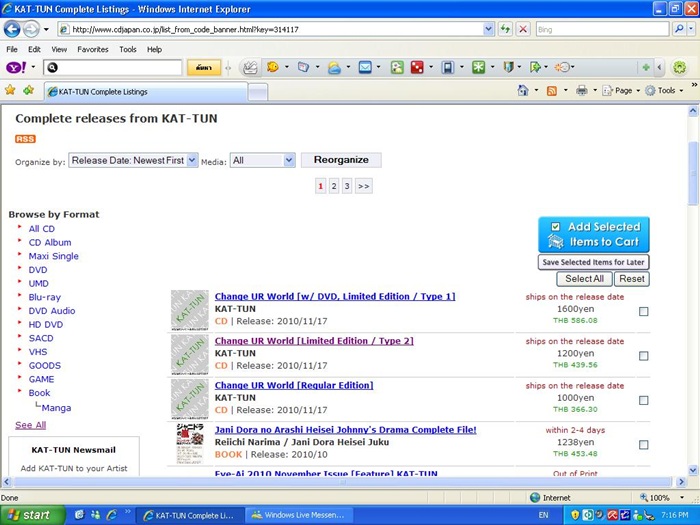Click the Yahoo toolbar yellow fish icon
Viewport: 700px width, 525px height.
coord(273,67)
